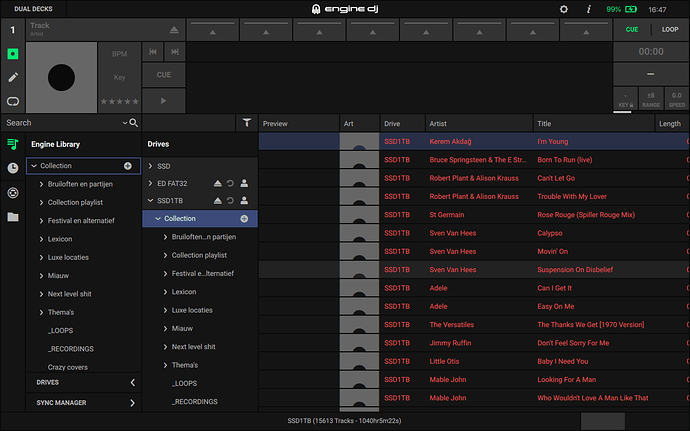Screen dimensions: 690x431
Task: Select deck number 1
Action: pos(13,30)
